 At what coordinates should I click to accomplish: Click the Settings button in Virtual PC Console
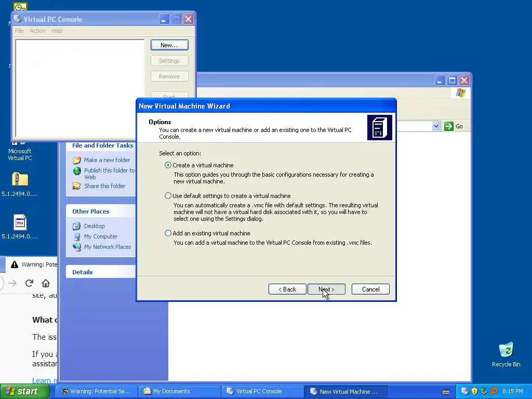click(x=169, y=61)
